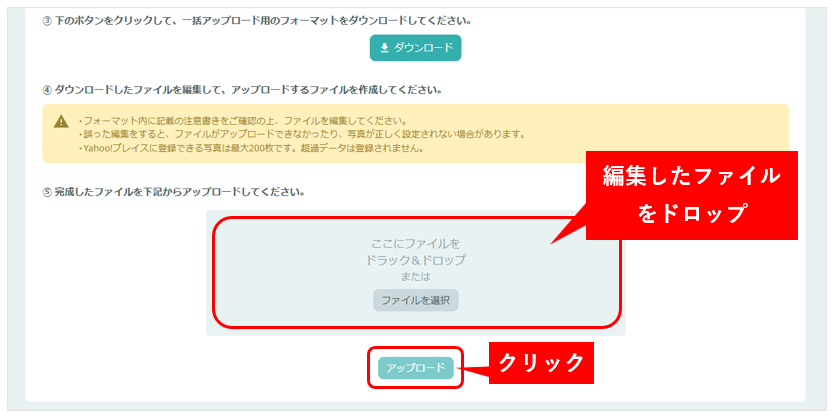Click the circled number ⑤ marker
Image resolution: width=834 pixels, height=418 pixels.
point(47,192)
